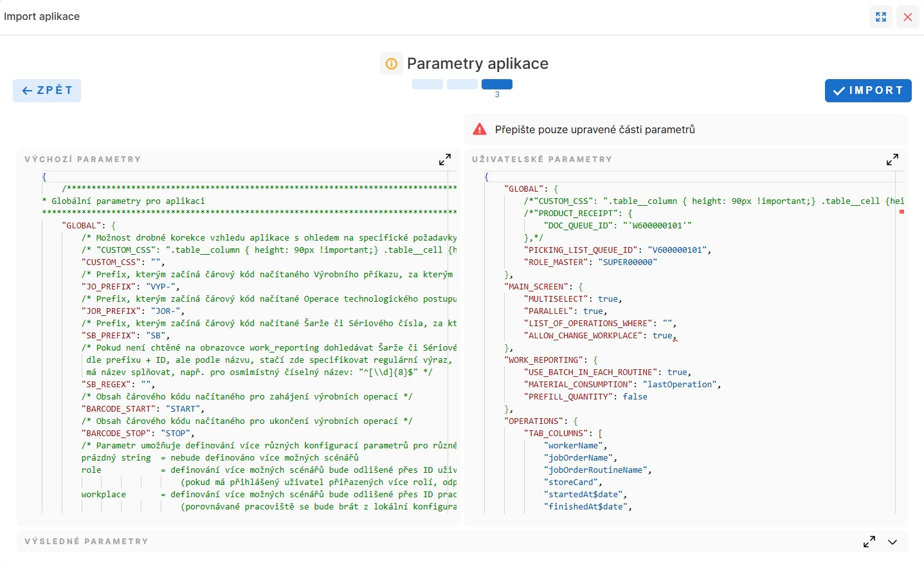This screenshot has height=568, width=924.
Task: Click the "startedAt$date" entry
Action: [x=585, y=495]
